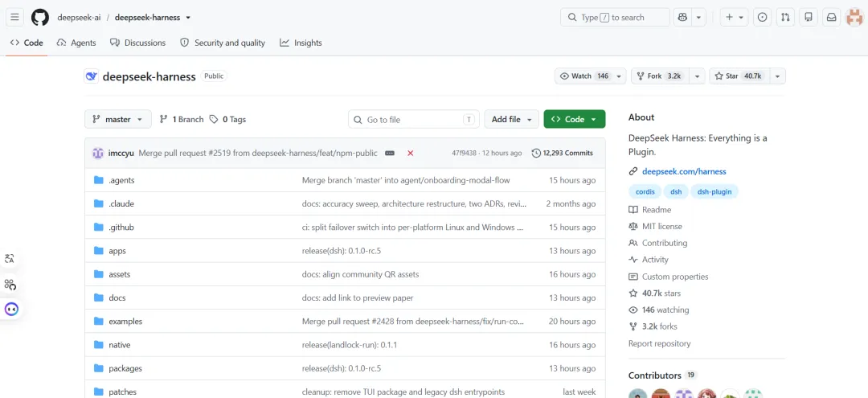The height and width of the screenshot is (398, 868).
Task: Select the dsh-plugin topic tag
Action: click(714, 191)
